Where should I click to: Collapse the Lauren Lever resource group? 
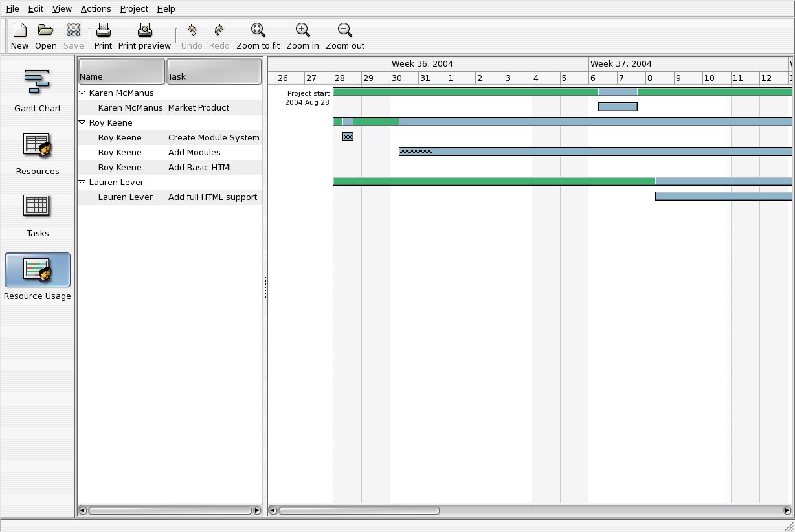tap(82, 183)
